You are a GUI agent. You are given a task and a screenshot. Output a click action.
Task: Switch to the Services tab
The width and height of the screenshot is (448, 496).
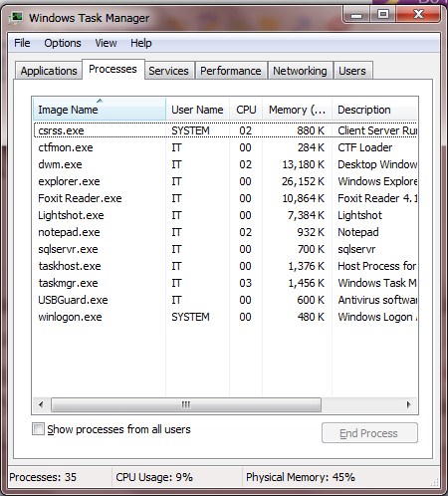click(x=168, y=71)
